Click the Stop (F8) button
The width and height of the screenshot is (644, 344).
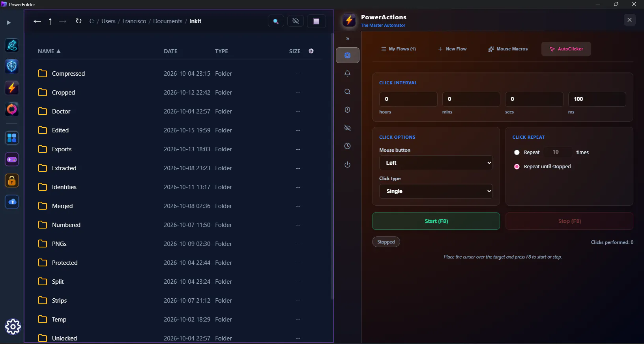(x=569, y=221)
